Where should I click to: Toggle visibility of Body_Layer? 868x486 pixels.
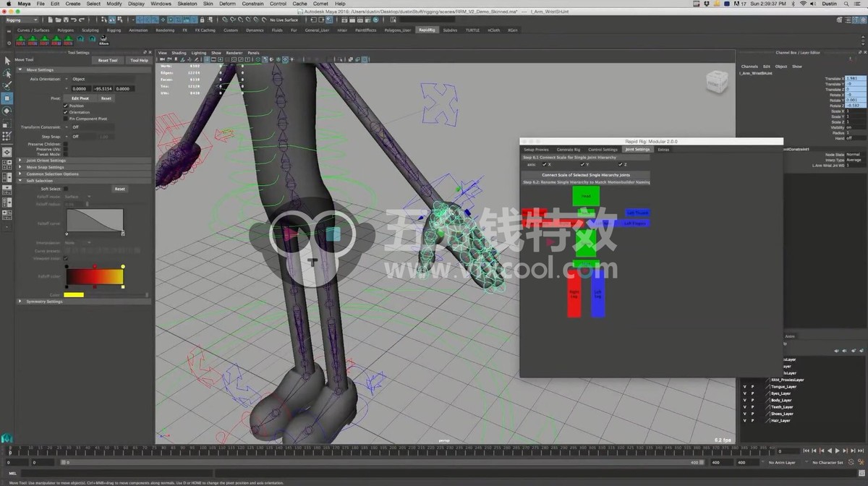744,400
